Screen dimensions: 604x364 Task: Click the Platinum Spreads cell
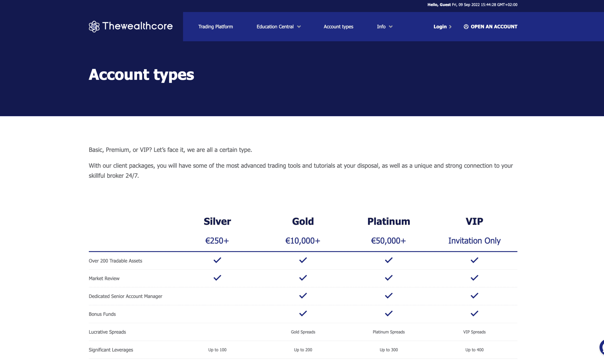click(389, 332)
